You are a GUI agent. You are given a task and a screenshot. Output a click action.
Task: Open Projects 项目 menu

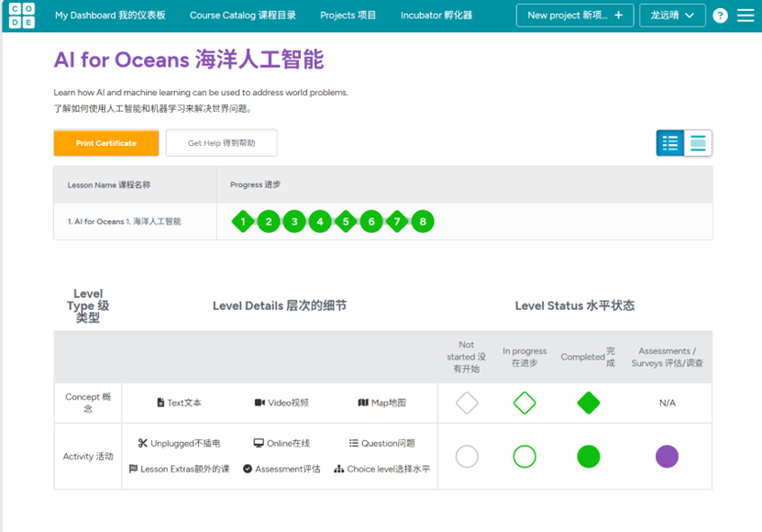pos(348,16)
